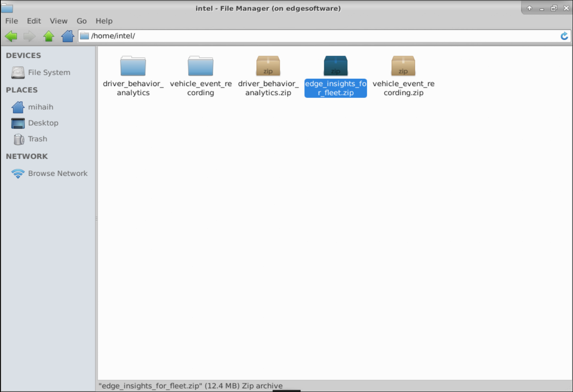Go to parent folder with up arrow
Viewport: 573px width, 392px height.
click(49, 36)
